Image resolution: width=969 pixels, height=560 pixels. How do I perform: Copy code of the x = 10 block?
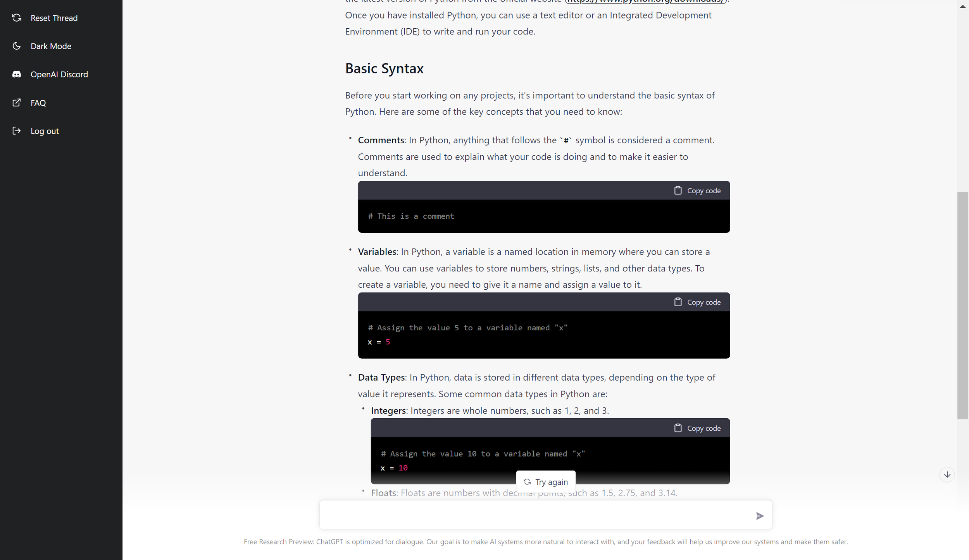[697, 428]
